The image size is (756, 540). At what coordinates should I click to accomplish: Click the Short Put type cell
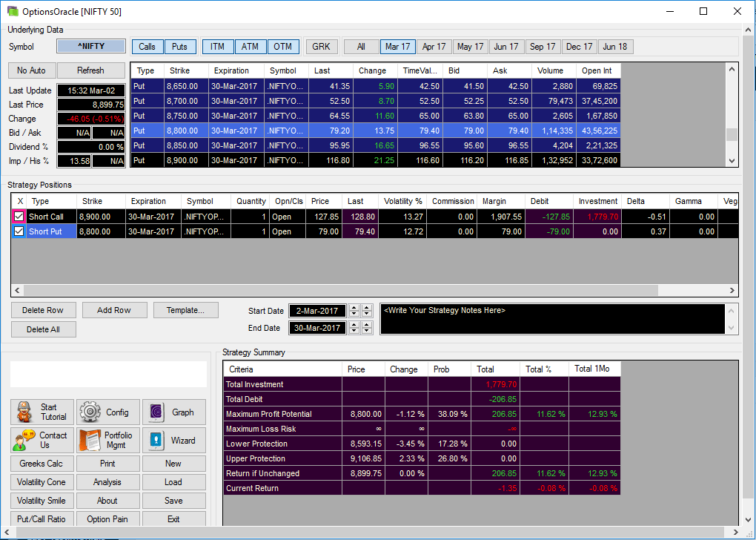[x=51, y=231]
